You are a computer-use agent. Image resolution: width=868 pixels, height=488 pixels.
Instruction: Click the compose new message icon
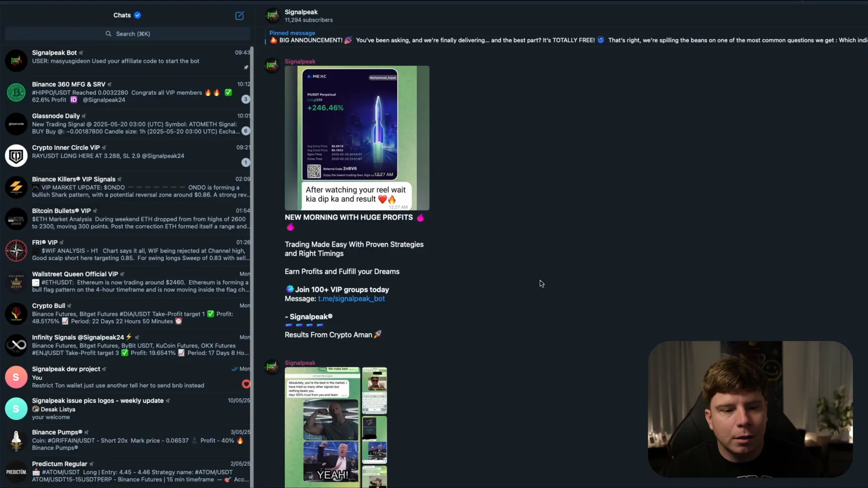[x=240, y=15]
